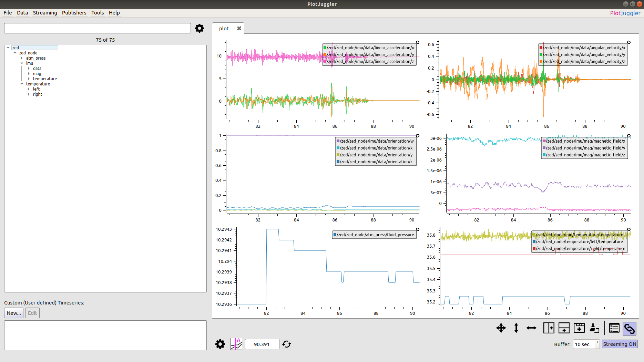Decrease buffer size with the minus stepper
Screen dimensions: 644x362
pos(597,347)
